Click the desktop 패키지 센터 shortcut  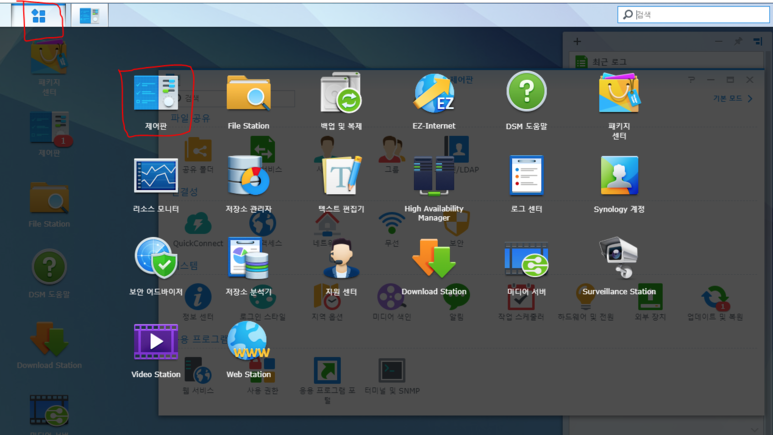49,70
